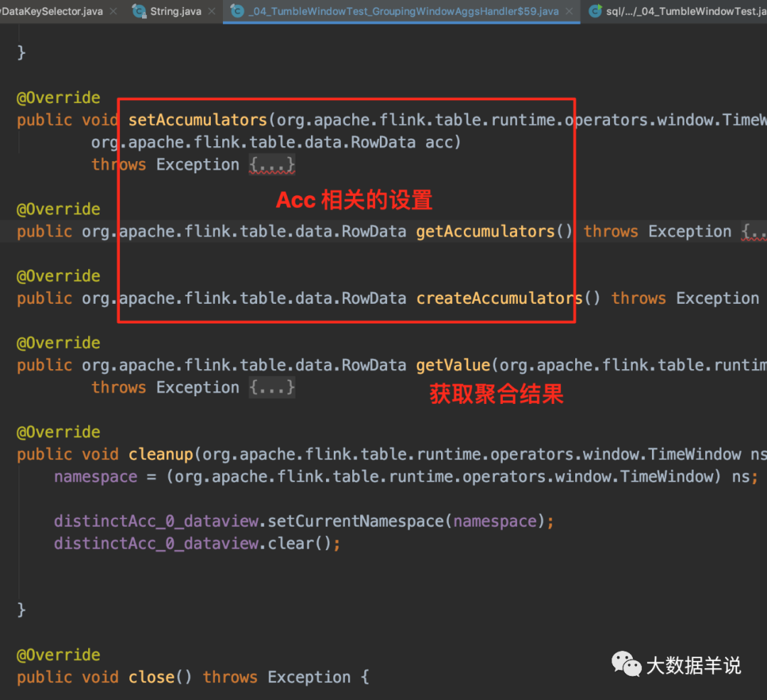Click the cleanup method name

pos(161,454)
